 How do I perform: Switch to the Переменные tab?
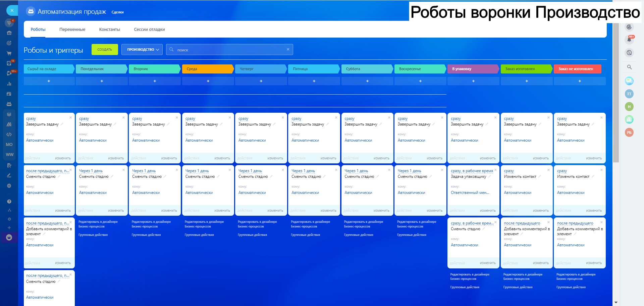point(72,30)
